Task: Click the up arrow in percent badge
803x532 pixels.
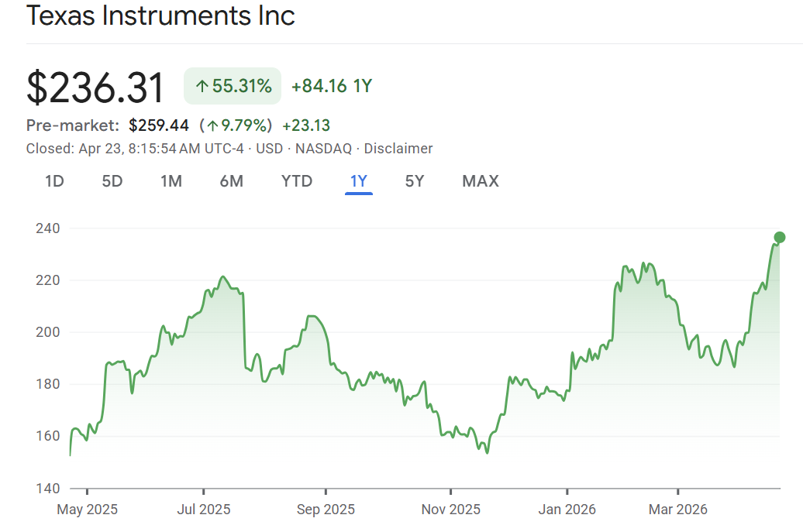Action: tap(202, 87)
